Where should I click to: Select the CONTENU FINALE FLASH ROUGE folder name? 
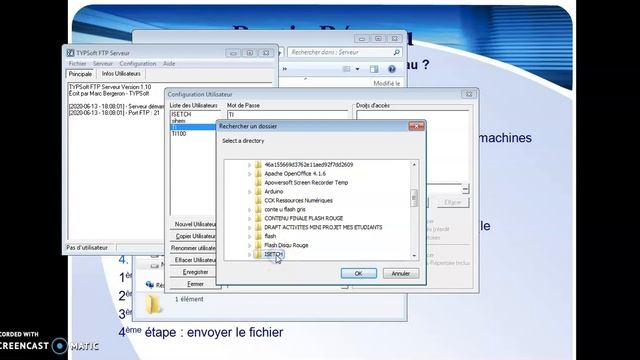pyautogui.click(x=304, y=218)
